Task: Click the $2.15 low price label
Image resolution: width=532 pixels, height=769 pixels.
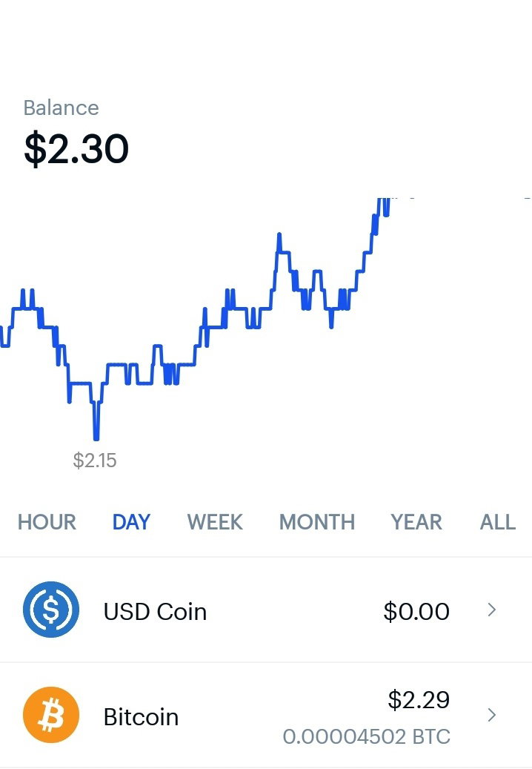Action: coord(95,461)
